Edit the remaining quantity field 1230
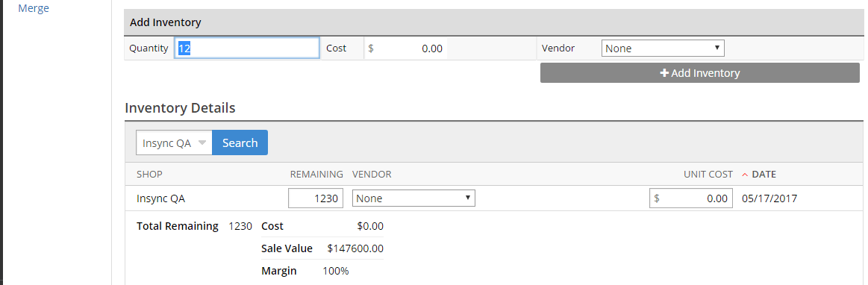This screenshot has width=868, height=285. pos(316,198)
